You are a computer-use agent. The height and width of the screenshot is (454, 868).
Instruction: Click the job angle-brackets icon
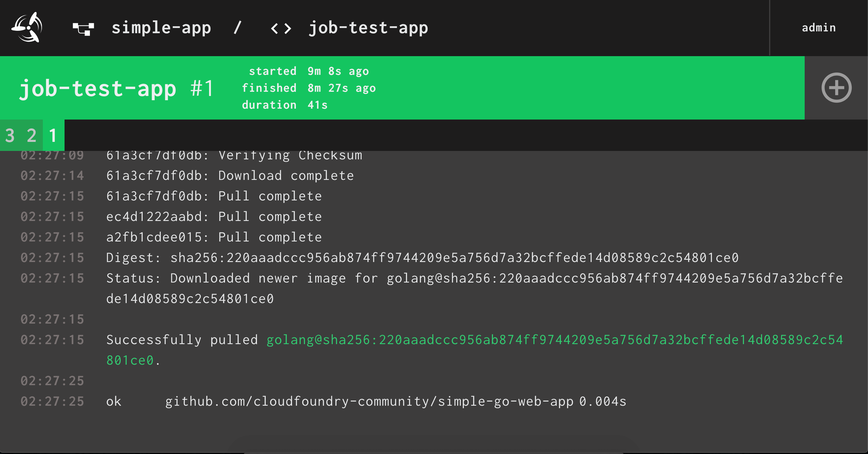(x=281, y=28)
